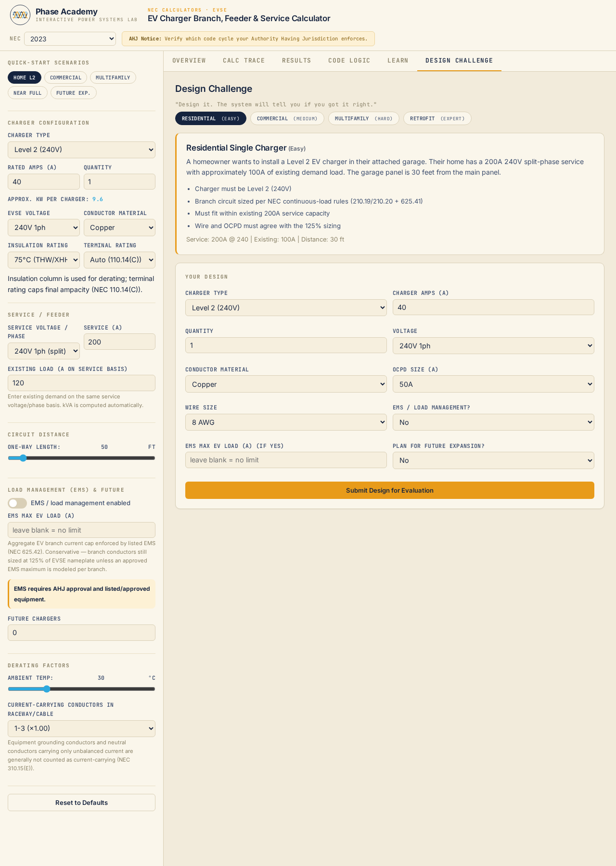Viewport: 616px width, 866px height.
Task: Open the EVSE Voltage dropdown
Action: (44, 228)
